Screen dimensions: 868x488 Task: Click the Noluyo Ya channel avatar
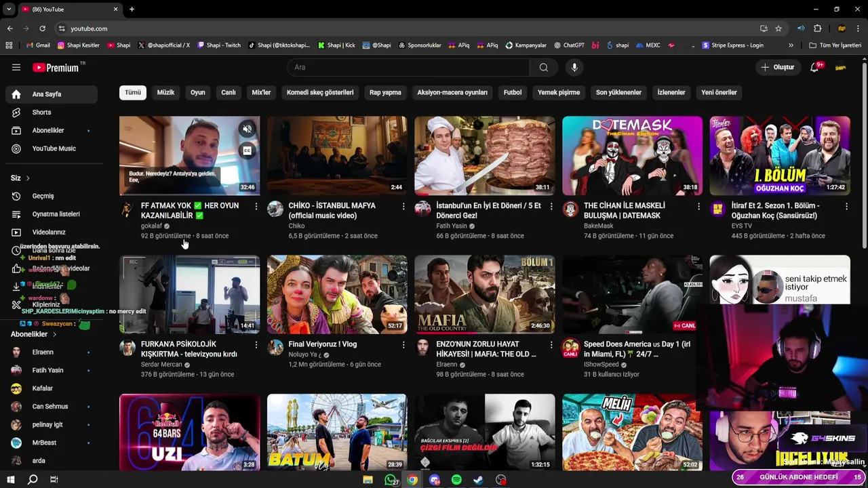coord(275,347)
